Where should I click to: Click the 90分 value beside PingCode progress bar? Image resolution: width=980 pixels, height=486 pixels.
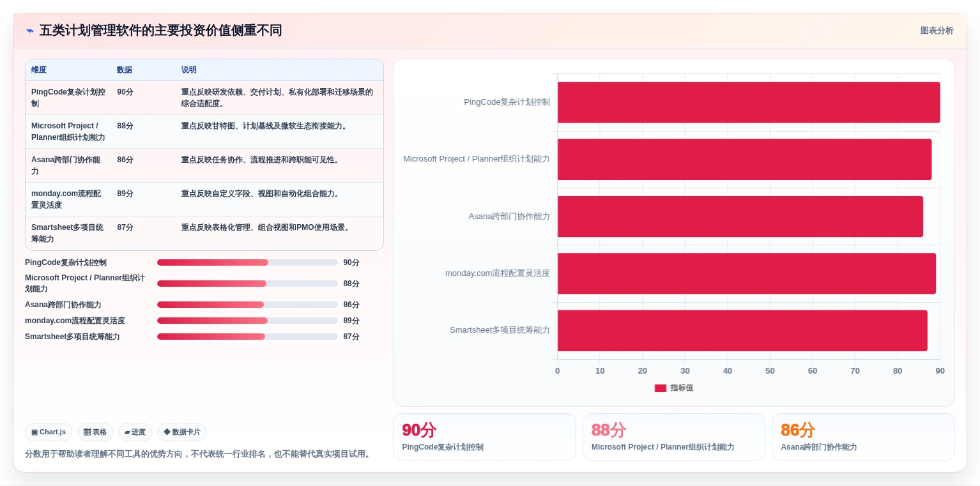351,262
